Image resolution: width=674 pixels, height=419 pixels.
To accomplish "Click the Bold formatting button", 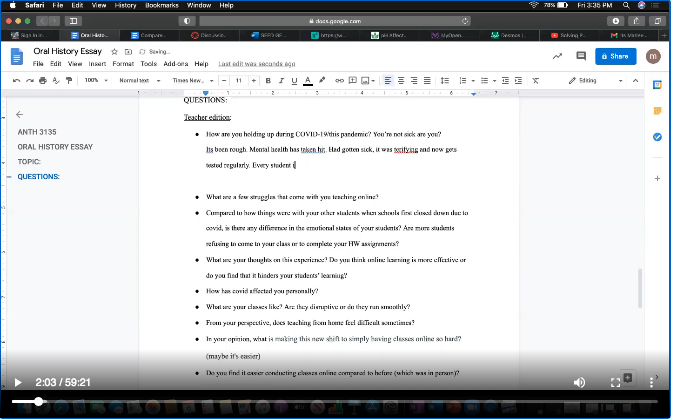I will [x=266, y=80].
